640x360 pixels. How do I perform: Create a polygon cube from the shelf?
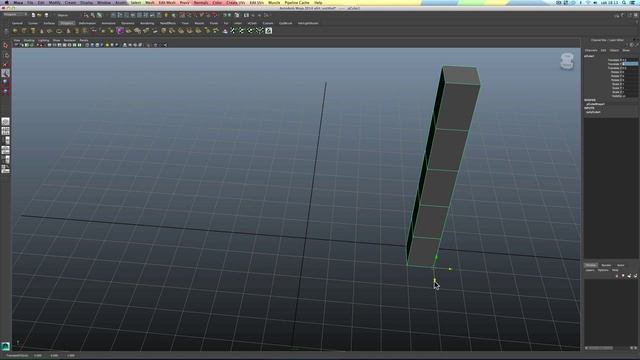[24, 31]
